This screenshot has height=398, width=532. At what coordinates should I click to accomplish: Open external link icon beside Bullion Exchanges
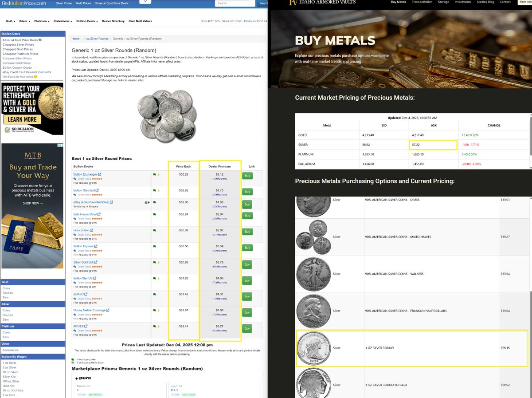click(100, 174)
